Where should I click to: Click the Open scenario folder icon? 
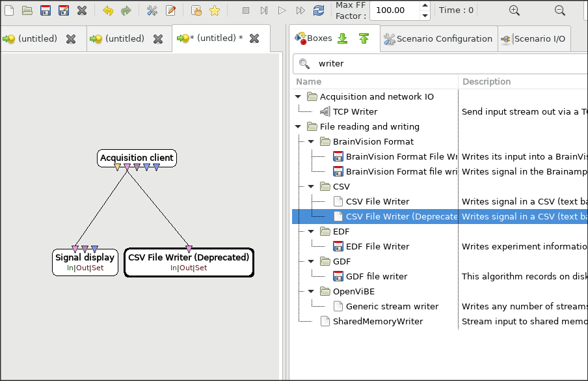27,10
